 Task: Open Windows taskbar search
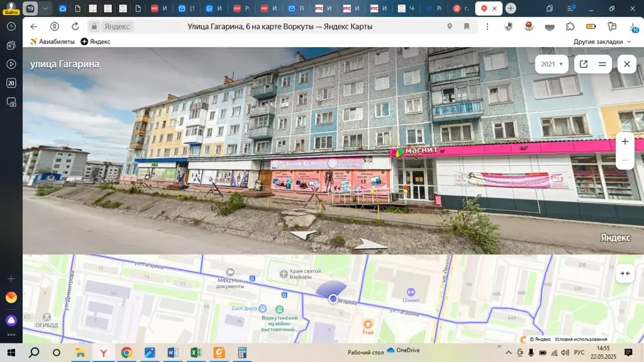pos(34,353)
